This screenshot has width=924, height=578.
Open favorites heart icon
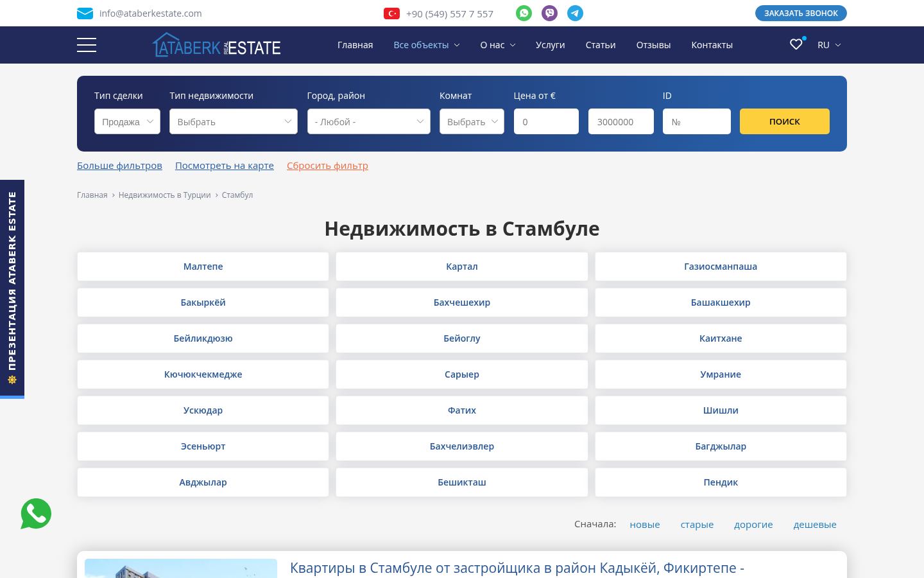tap(796, 44)
